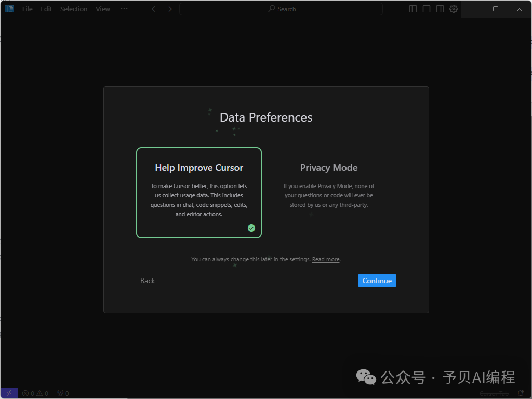Toggle the primary sidebar layout icon

413,9
